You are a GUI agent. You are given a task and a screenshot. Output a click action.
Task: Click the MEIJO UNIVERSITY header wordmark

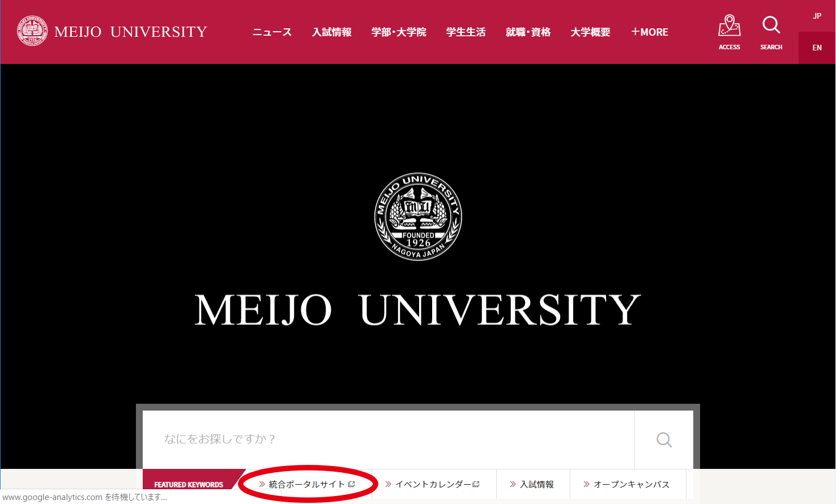[x=131, y=32]
